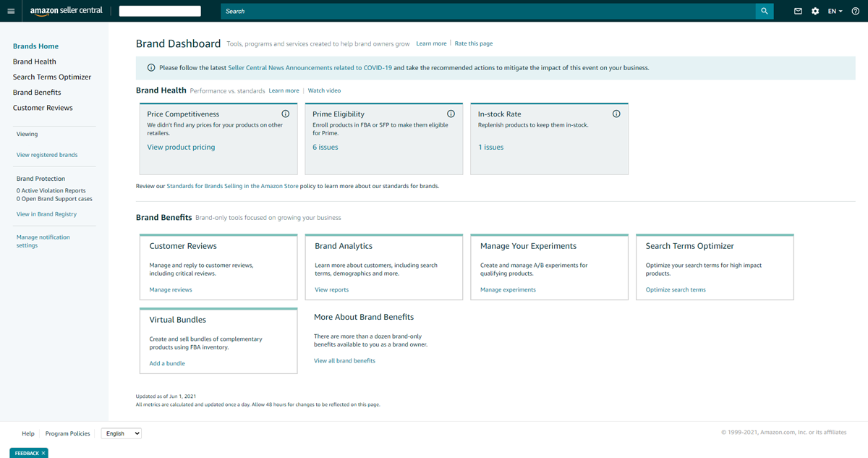868x458 pixels.
Task: Open the English language select box
Action: point(122,433)
